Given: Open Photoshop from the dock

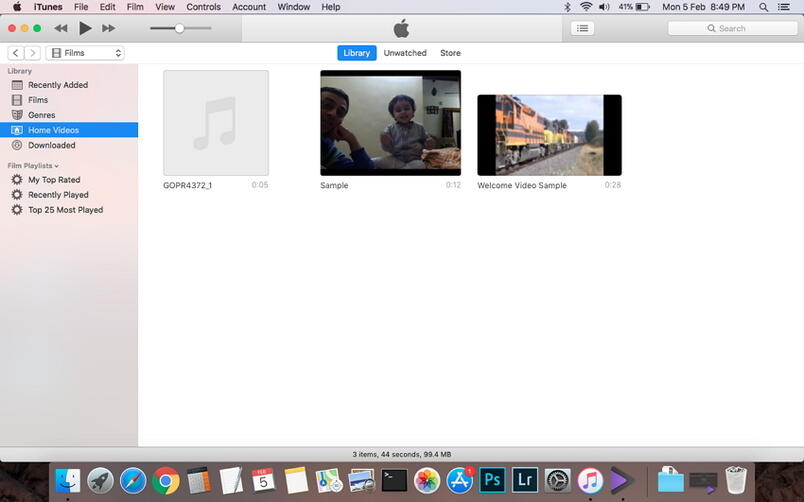Looking at the screenshot, I should [x=492, y=480].
